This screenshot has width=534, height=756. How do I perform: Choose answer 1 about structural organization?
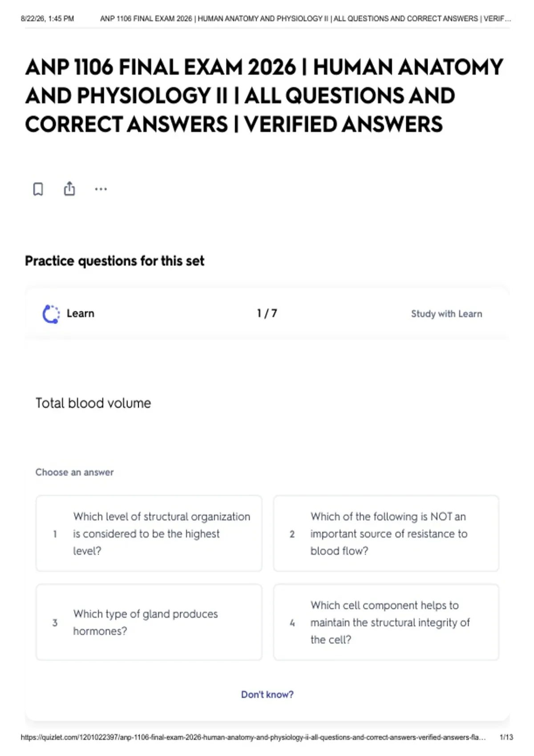149,533
